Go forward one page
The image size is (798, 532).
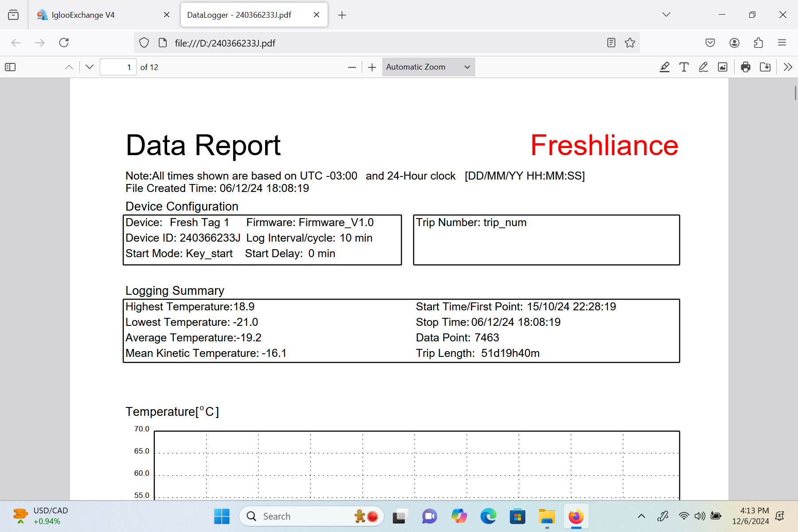(40, 43)
